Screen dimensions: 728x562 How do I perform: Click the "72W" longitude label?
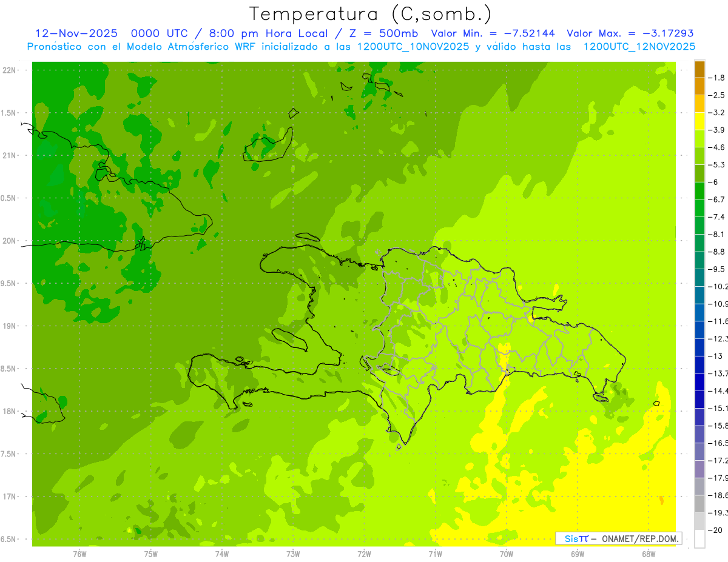click(364, 554)
